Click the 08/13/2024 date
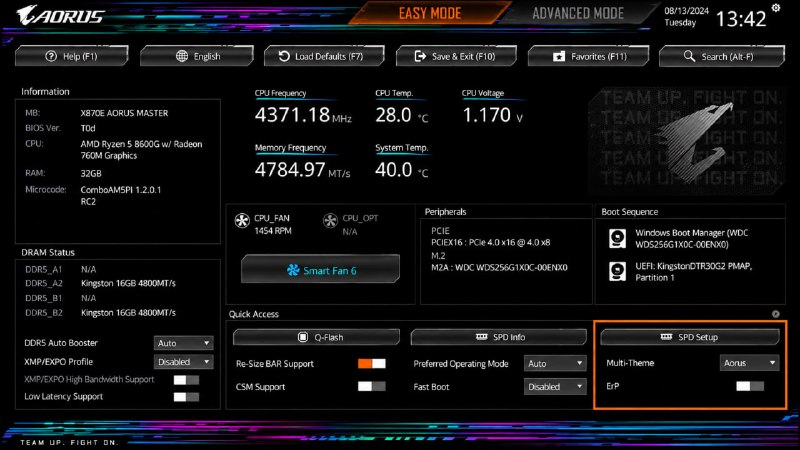800x450 pixels. pos(686,11)
